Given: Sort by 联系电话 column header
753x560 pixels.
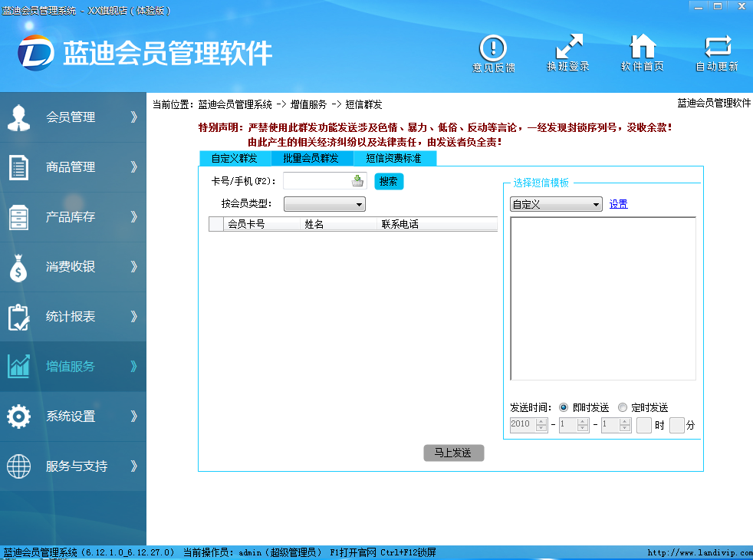Looking at the screenshot, I should (x=437, y=224).
